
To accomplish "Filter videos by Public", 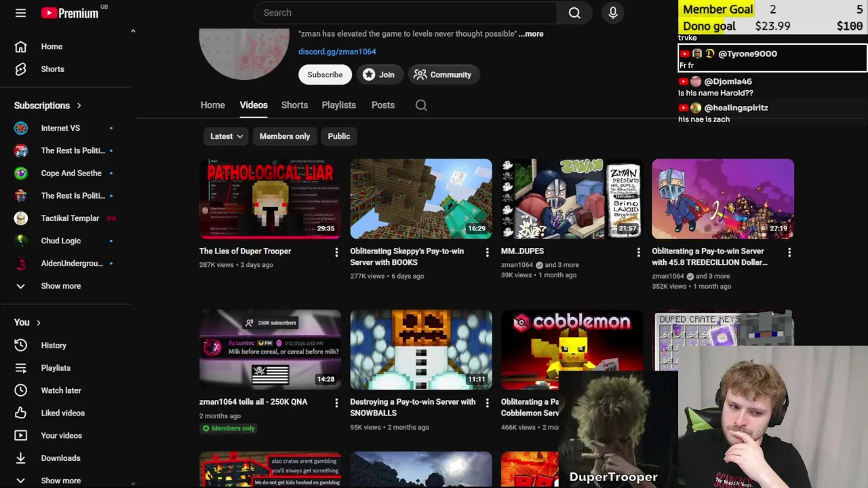I will 339,136.
